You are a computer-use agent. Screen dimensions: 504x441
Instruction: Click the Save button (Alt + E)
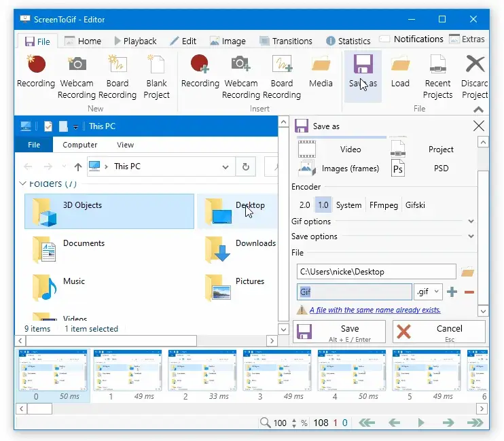(339, 332)
